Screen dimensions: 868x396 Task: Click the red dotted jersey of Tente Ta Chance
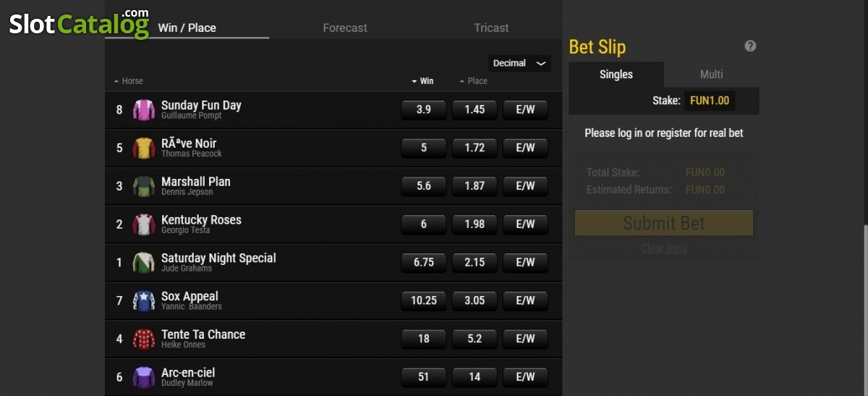[x=144, y=339]
